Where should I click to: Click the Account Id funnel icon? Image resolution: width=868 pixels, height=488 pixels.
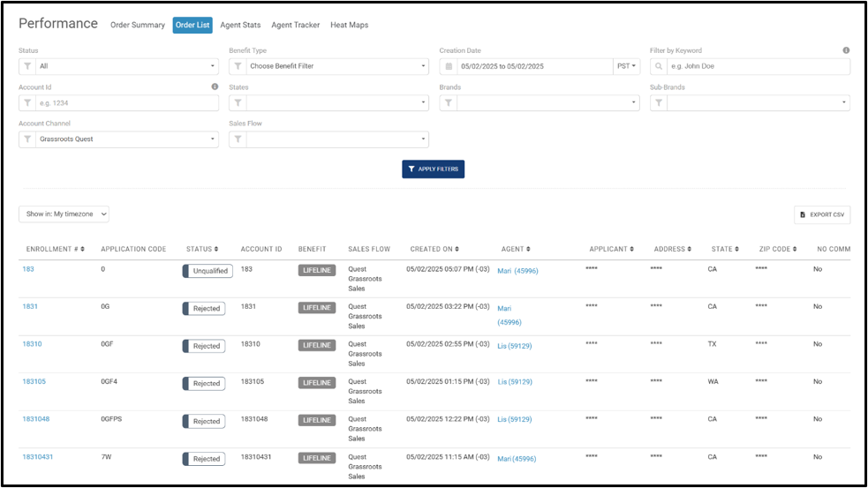click(x=27, y=103)
